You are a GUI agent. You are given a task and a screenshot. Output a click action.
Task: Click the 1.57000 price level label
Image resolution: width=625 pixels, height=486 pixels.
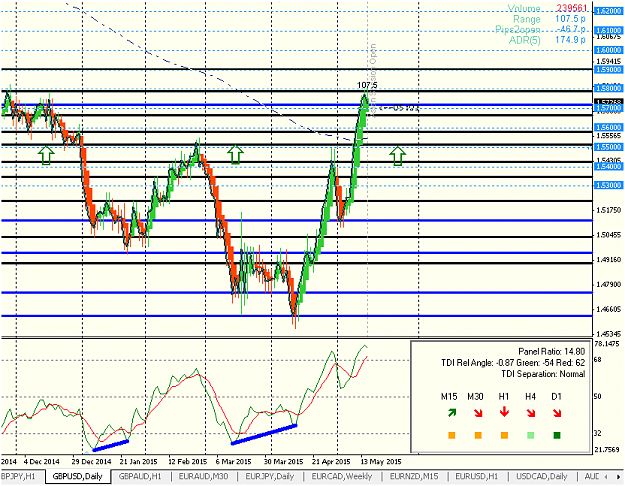608,108
